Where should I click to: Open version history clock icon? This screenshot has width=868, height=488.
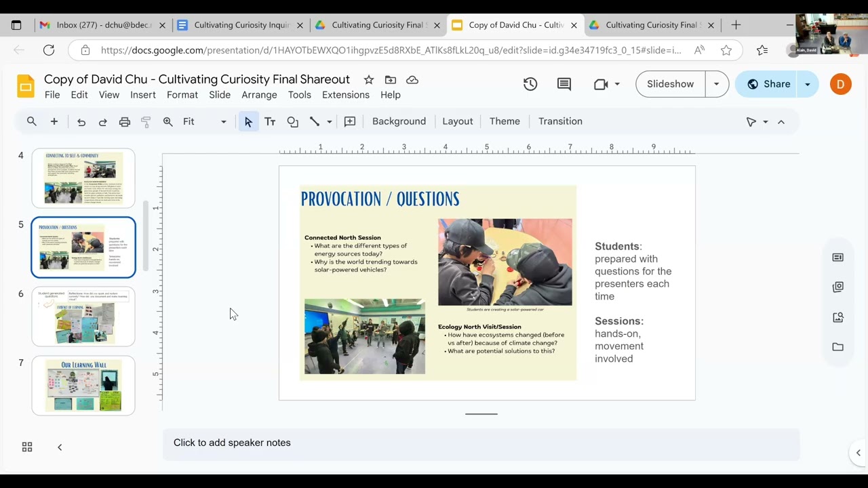tap(530, 84)
